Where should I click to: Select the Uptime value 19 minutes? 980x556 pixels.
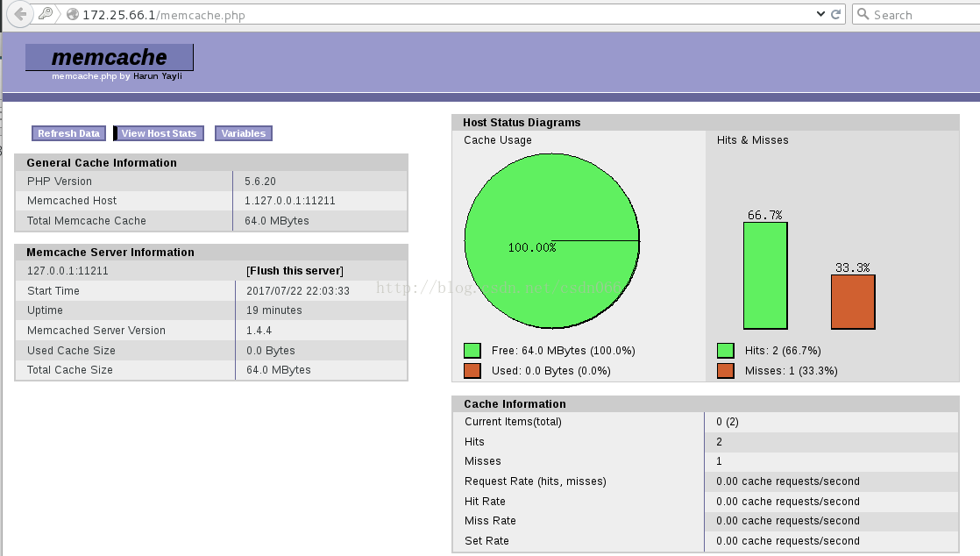(x=273, y=310)
